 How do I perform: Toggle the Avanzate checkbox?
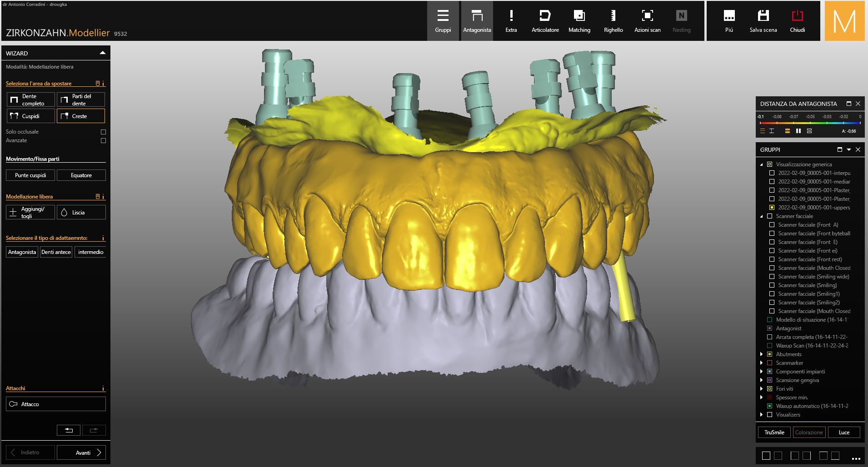tap(103, 141)
